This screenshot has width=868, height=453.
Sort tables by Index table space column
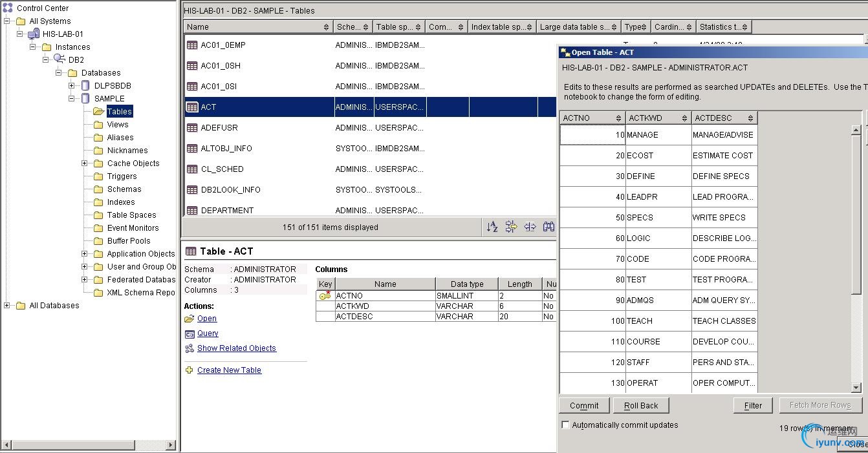click(x=503, y=27)
